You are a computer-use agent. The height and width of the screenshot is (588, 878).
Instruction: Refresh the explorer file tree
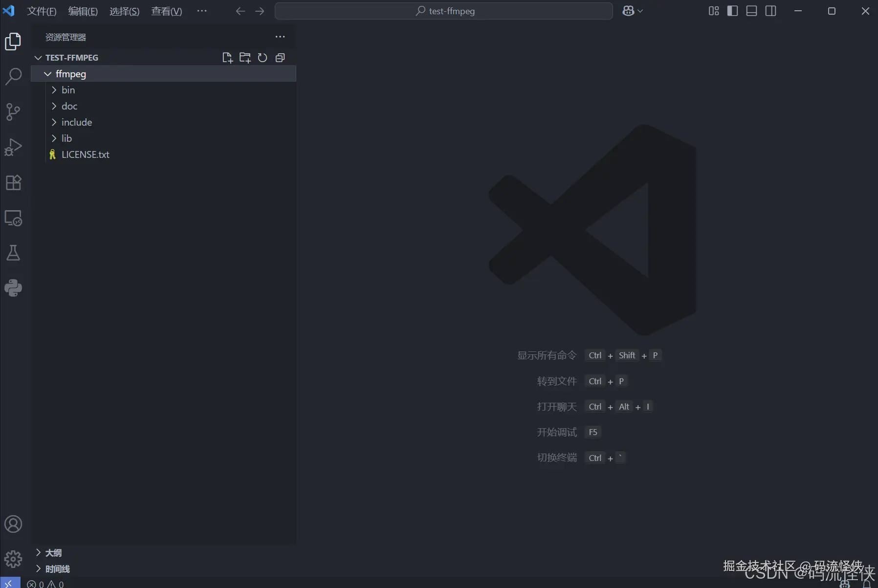263,58
